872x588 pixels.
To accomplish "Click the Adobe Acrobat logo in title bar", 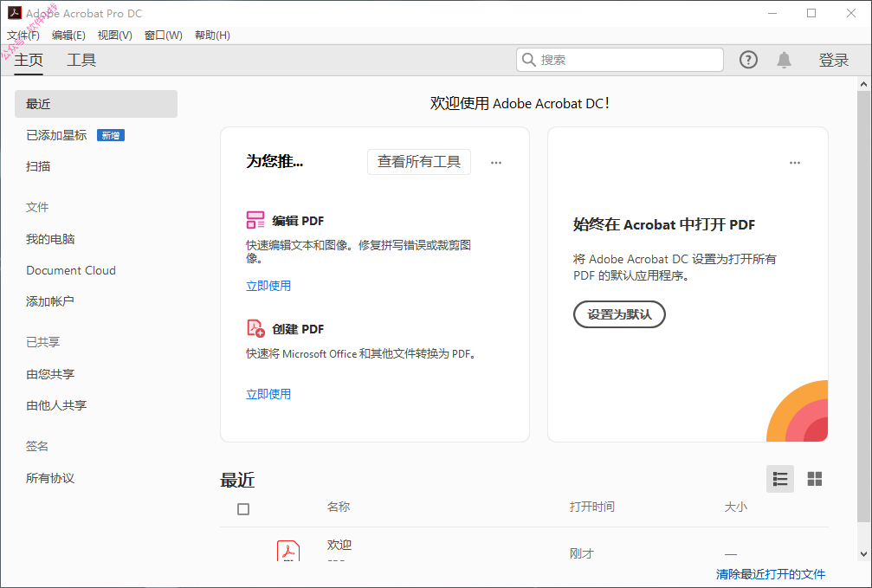I will 14,13.
